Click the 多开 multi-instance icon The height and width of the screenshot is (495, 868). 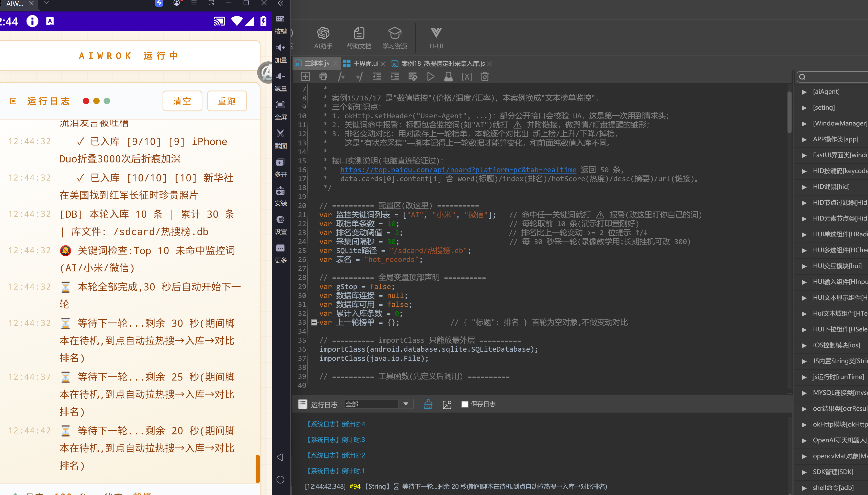pyautogui.click(x=280, y=168)
